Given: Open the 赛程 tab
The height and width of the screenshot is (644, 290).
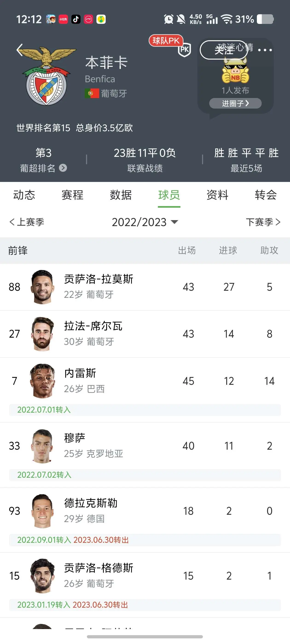Looking at the screenshot, I should [72, 195].
